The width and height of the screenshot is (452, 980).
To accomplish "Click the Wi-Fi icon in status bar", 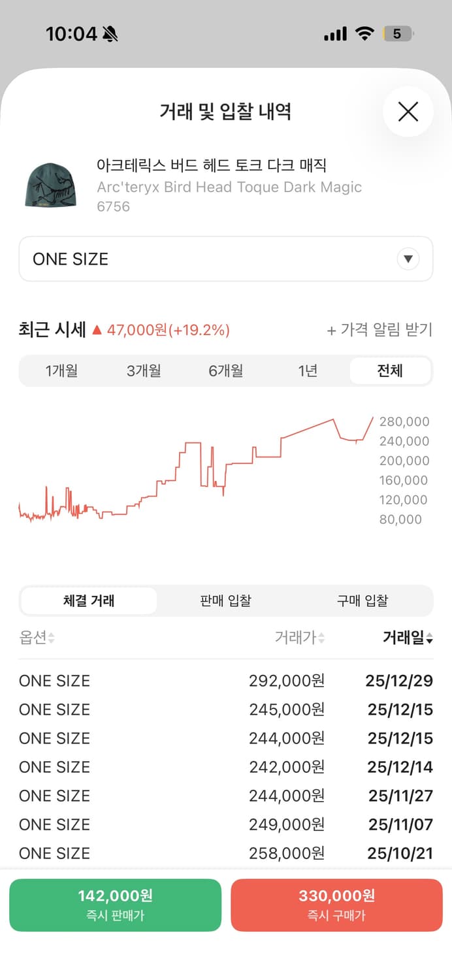I will [x=364, y=33].
